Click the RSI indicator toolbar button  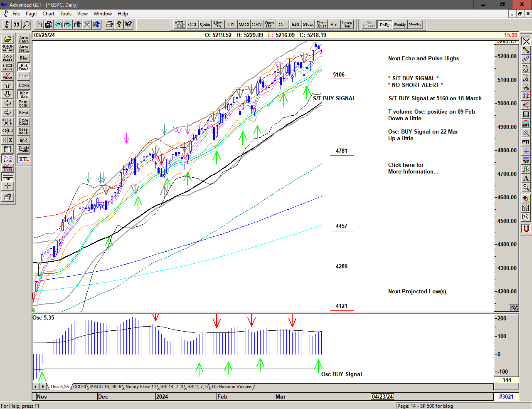(x=295, y=25)
